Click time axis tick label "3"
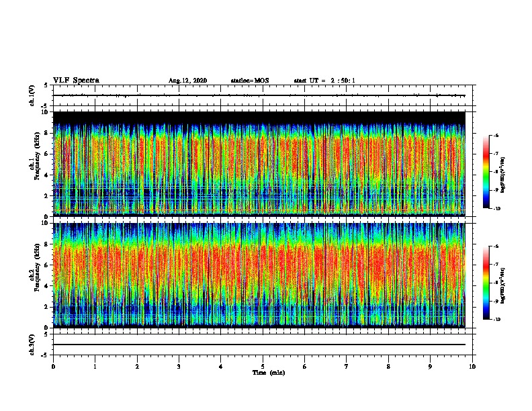 (179, 367)
